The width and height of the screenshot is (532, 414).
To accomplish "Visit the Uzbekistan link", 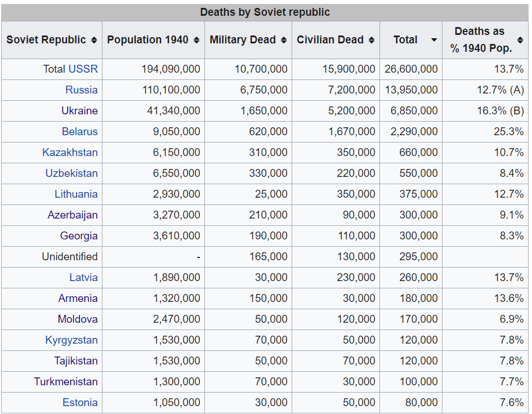I will (71, 173).
